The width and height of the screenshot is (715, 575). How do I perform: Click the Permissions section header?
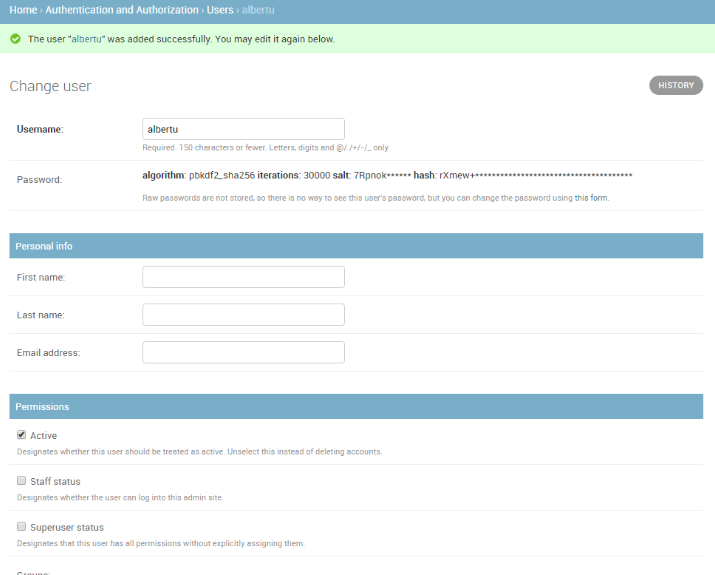click(x=356, y=406)
